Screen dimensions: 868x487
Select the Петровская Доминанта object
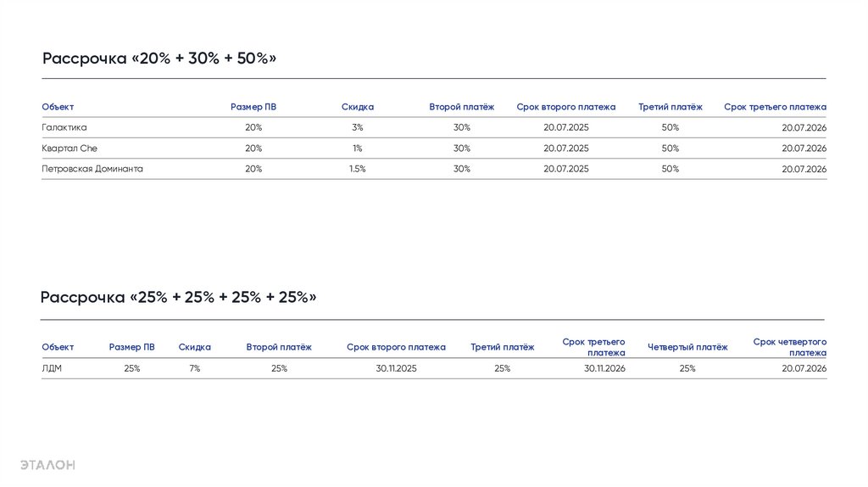92,169
